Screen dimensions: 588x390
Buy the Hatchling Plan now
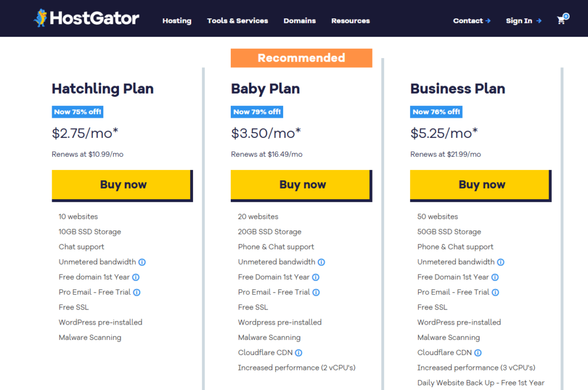122,186
